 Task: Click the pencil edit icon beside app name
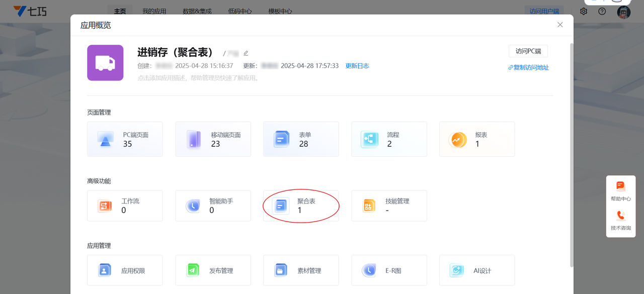tap(246, 53)
